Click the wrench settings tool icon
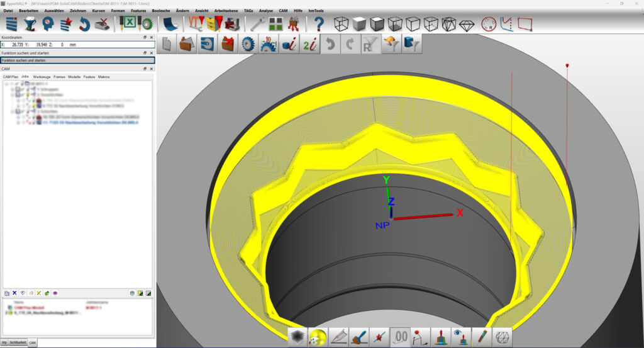Image resolution: width=644 pixels, height=348 pixels. [x=257, y=24]
